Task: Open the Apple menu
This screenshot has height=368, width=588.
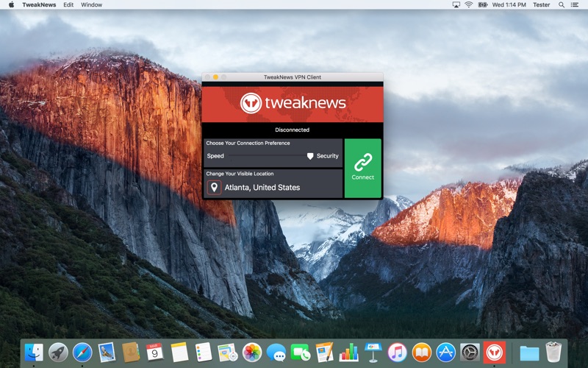Action: coord(11,5)
